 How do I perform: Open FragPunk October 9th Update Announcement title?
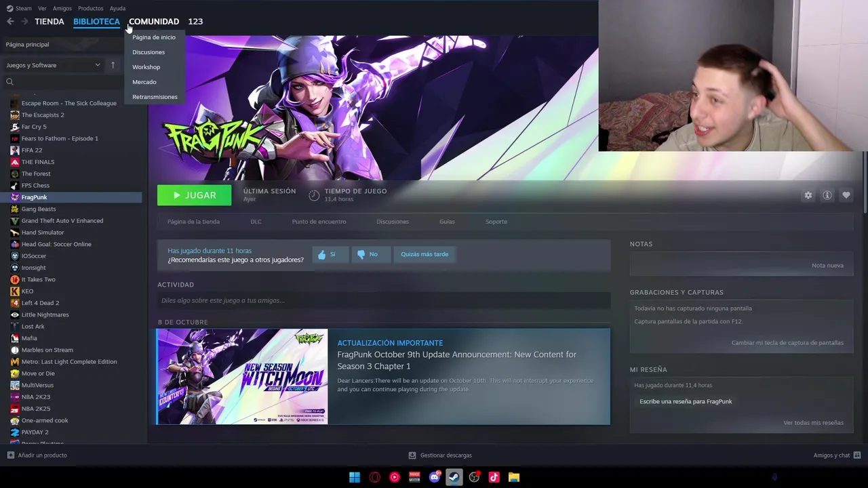[456, 360]
